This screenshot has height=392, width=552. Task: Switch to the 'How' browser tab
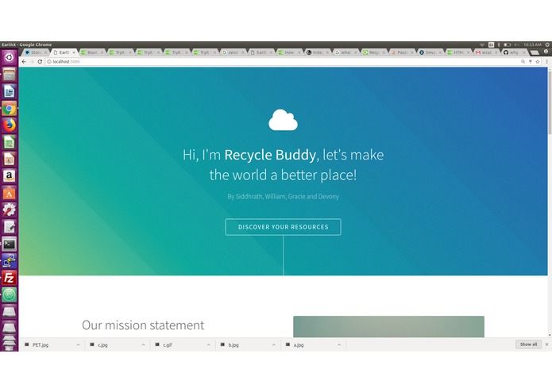click(x=289, y=52)
